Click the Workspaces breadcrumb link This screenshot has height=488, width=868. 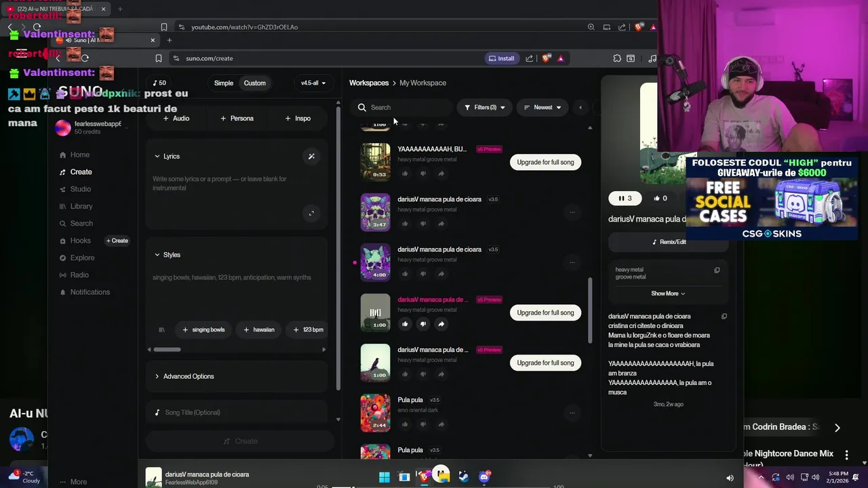click(369, 83)
